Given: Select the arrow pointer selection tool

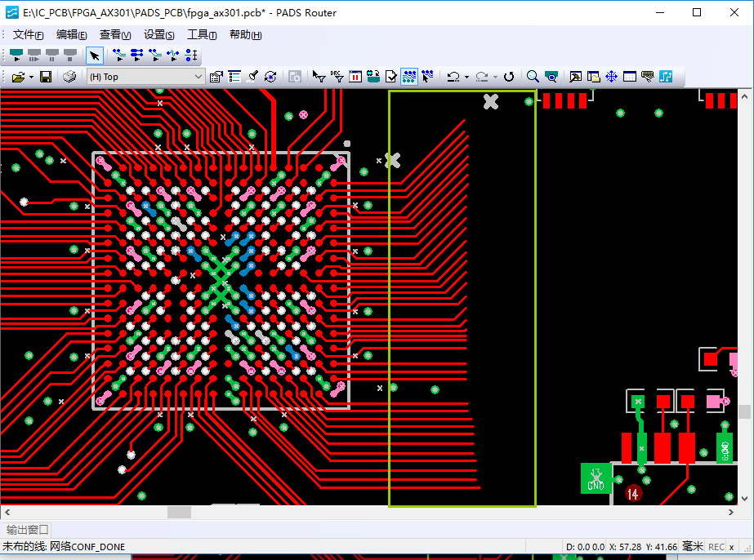Looking at the screenshot, I should click(x=95, y=56).
